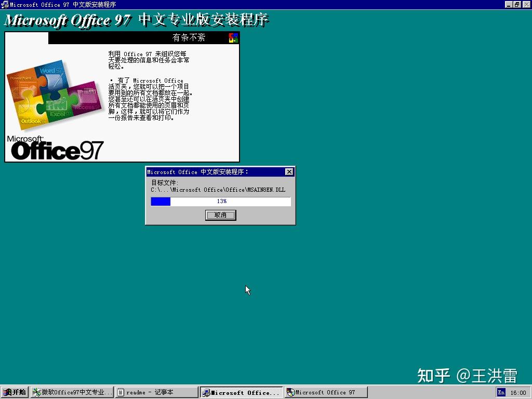
Task: Click the Notepad icon on readme taskbar button
Action: tap(121, 392)
